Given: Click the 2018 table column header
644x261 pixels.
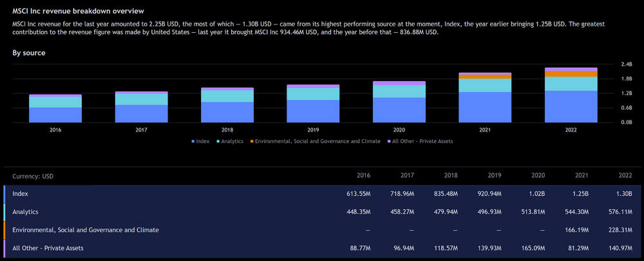Looking at the screenshot, I should coord(451,175).
